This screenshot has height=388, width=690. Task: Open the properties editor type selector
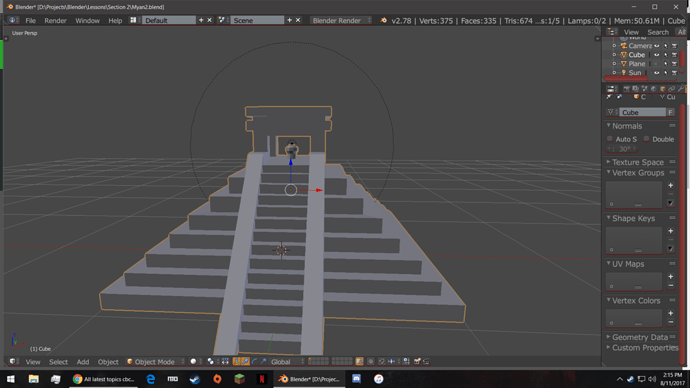611,88
